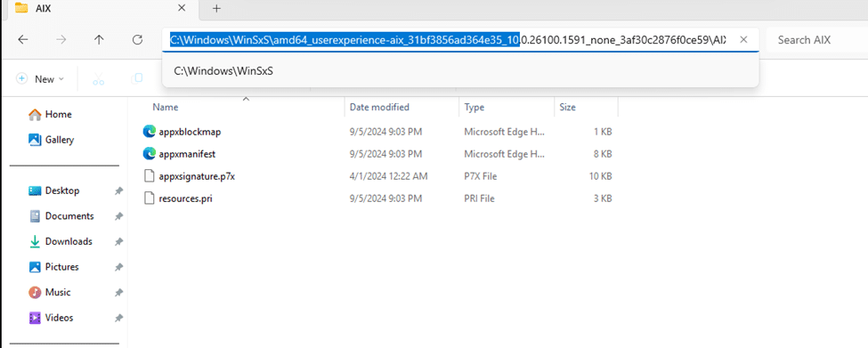Click the 3 KB size cell
868x348 pixels.
pyautogui.click(x=603, y=198)
